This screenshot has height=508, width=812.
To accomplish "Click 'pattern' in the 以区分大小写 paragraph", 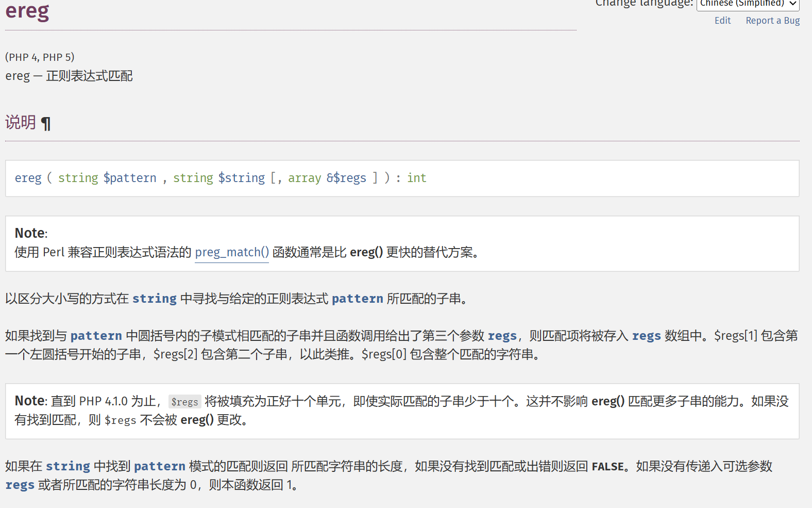I will point(357,299).
